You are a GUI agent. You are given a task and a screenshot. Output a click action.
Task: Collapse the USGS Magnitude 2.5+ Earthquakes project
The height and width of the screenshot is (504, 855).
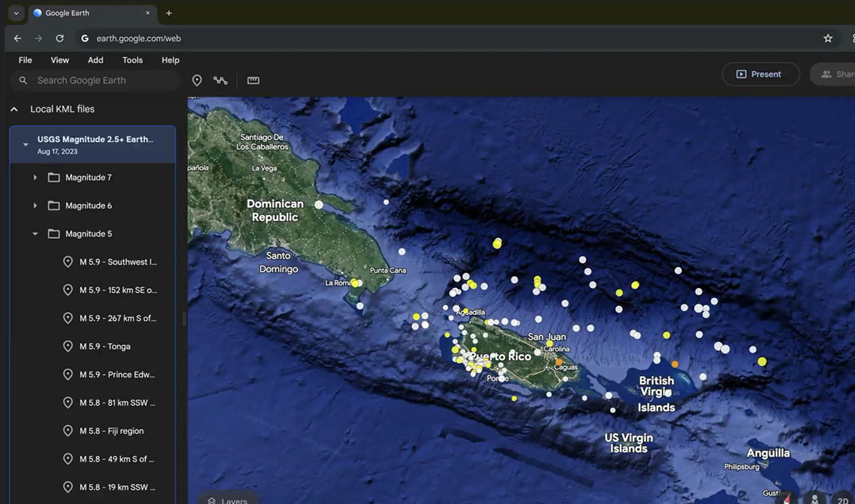click(x=25, y=144)
